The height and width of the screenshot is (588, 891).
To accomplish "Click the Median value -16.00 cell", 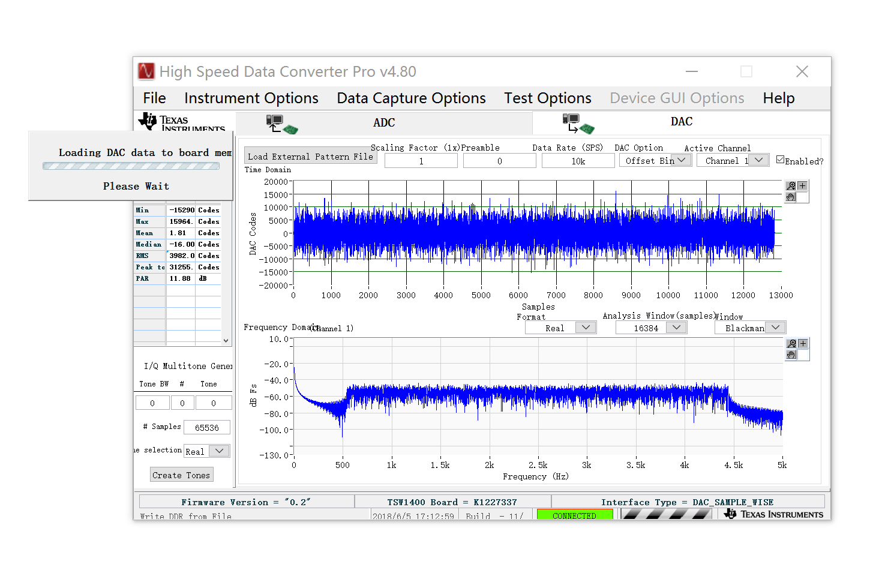I will pyautogui.click(x=181, y=244).
